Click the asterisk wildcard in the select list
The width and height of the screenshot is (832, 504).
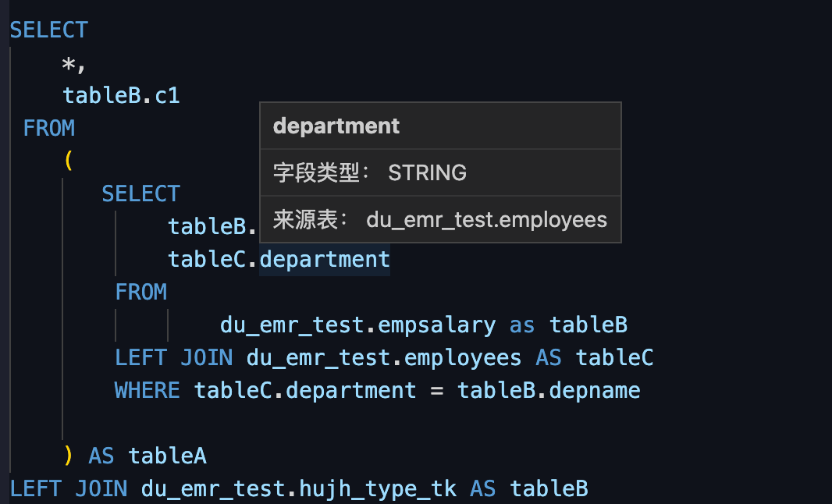[x=69, y=63]
